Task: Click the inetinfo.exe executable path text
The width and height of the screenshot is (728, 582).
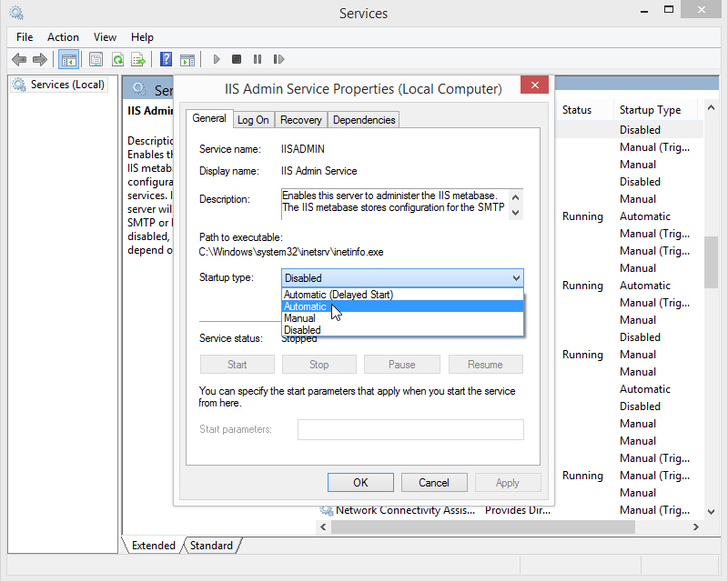Action: pos(291,252)
